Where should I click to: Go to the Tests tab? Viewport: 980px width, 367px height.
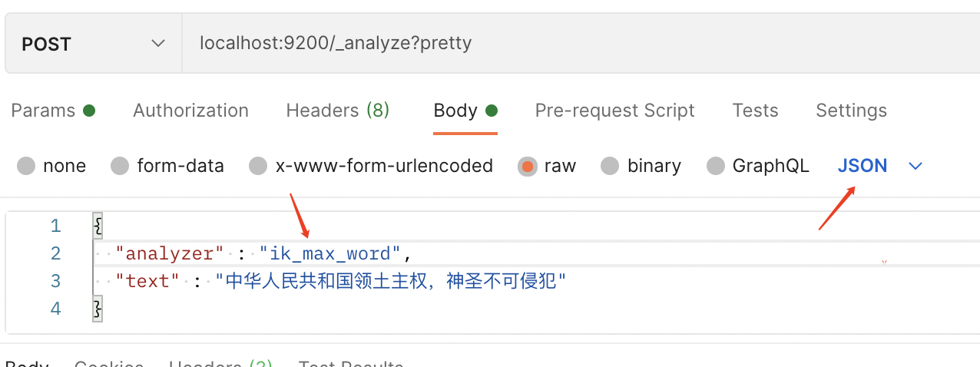pos(755,111)
